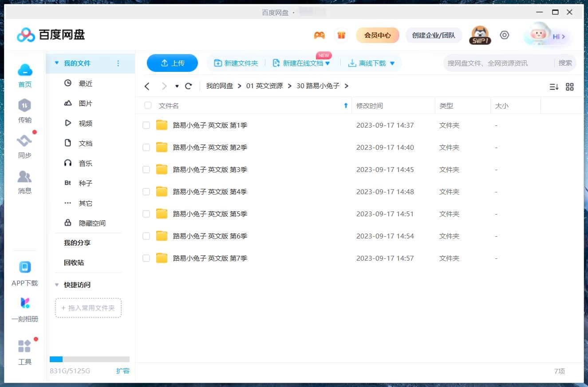
Task: Select all files using the header checkbox
Action: tap(147, 106)
